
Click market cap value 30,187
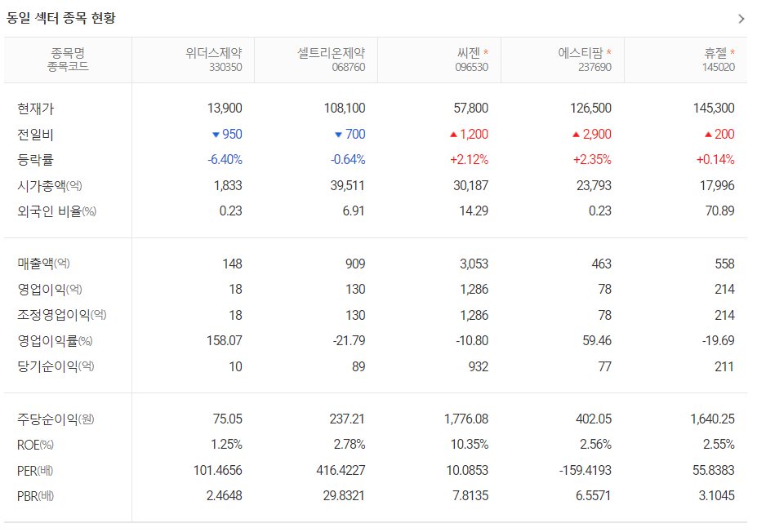[x=470, y=186]
